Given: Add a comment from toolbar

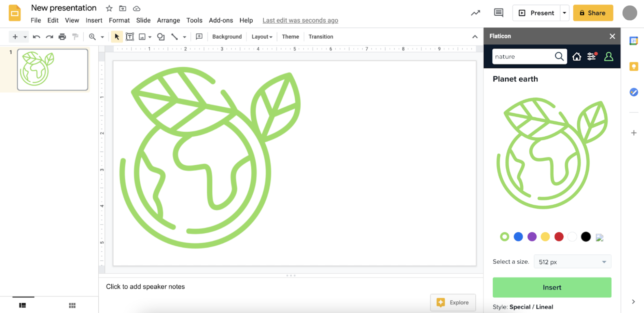Looking at the screenshot, I should (199, 37).
